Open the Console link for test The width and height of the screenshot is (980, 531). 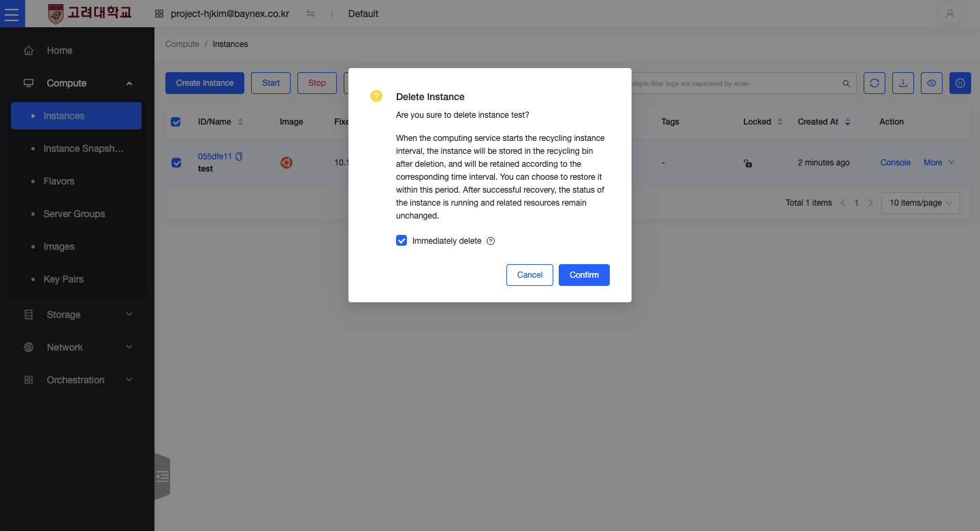pos(896,163)
